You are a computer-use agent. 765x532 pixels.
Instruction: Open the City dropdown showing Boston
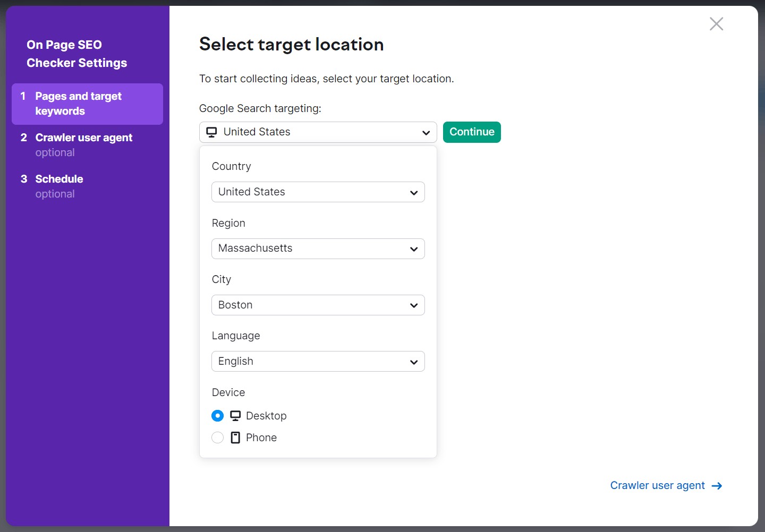(x=318, y=305)
